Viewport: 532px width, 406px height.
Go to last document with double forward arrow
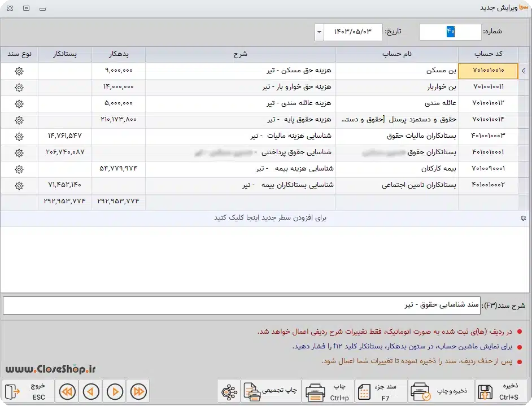(138, 392)
